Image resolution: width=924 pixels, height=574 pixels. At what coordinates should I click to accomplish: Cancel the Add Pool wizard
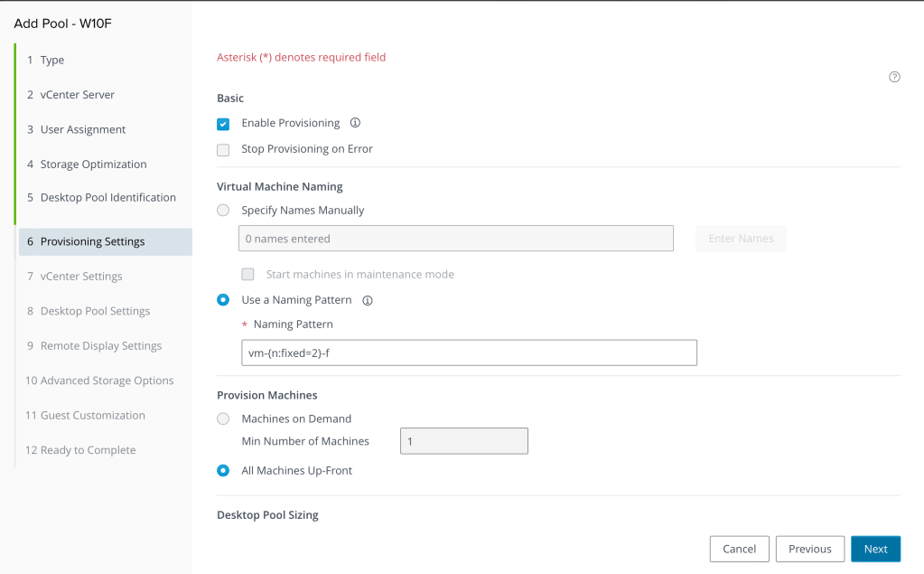pos(739,549)
